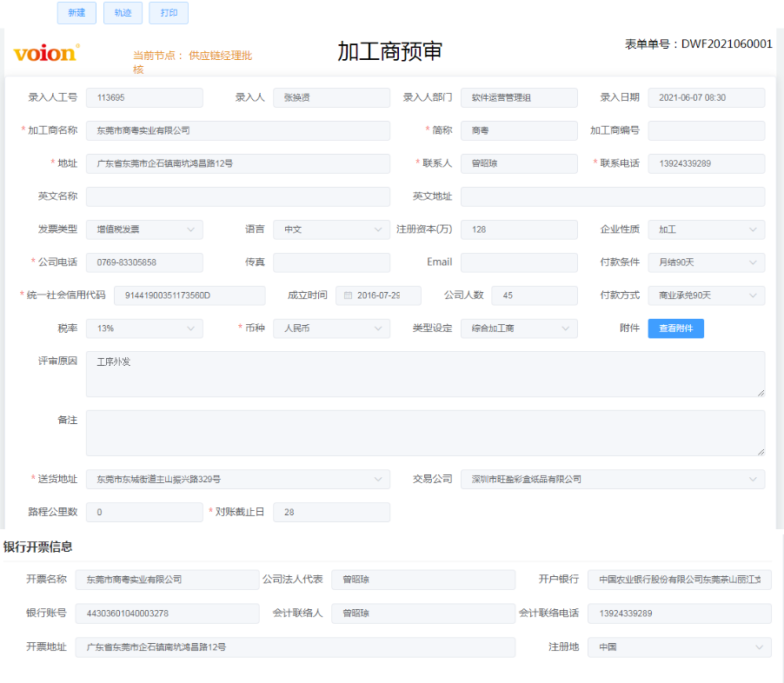Click the 录入人 field

331,97
